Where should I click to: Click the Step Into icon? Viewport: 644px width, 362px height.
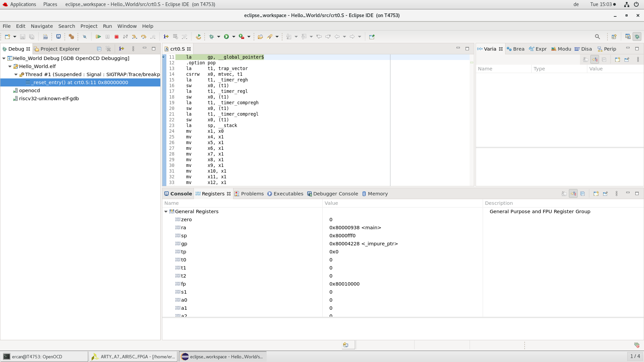134,37
